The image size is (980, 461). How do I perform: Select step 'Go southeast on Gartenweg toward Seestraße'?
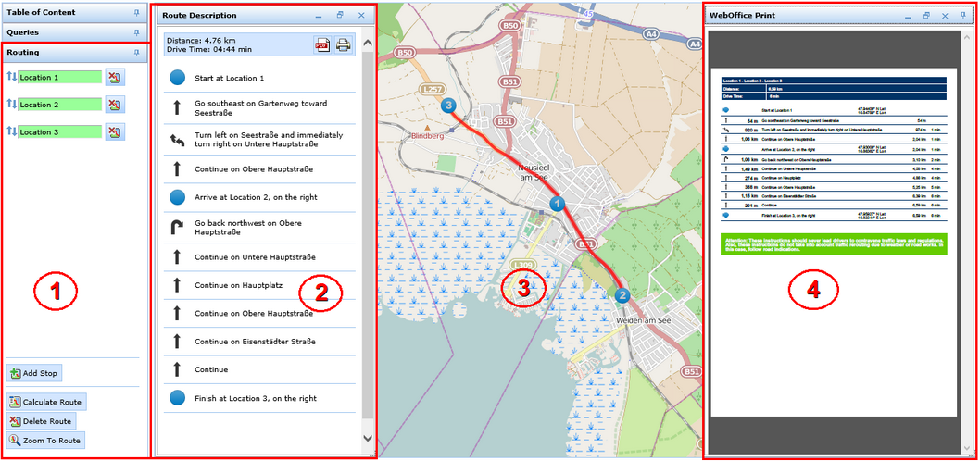point(260,108)
